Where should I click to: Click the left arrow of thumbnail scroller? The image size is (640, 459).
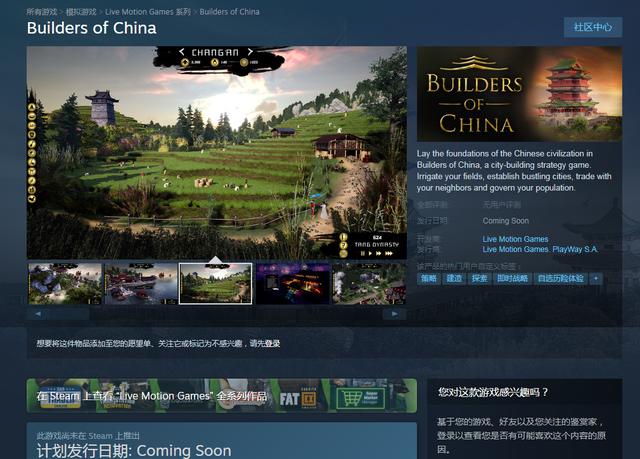(x=38, y=314)
